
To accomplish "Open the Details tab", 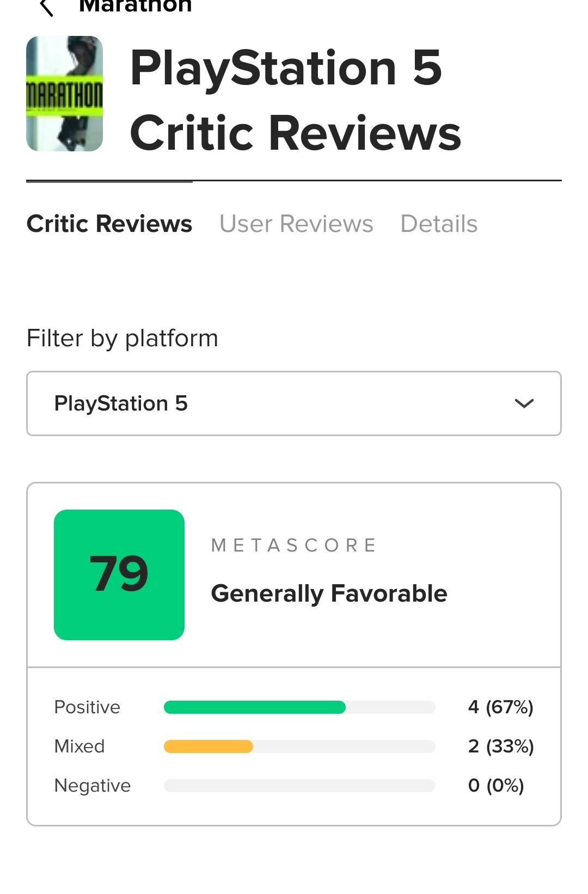I will (x=439, y=224).
